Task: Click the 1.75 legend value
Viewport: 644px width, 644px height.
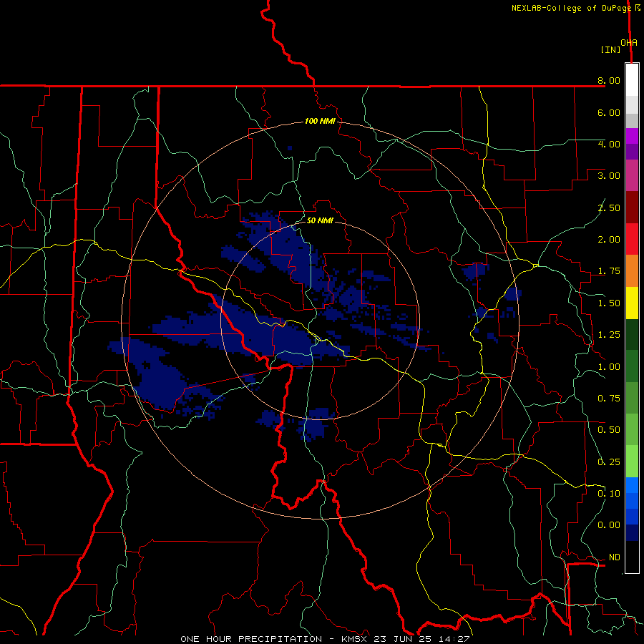Action: (x=609, y=271)
